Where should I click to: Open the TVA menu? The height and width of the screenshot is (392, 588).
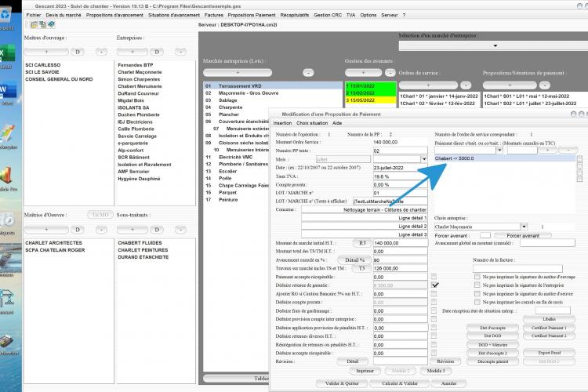point(350,15)
